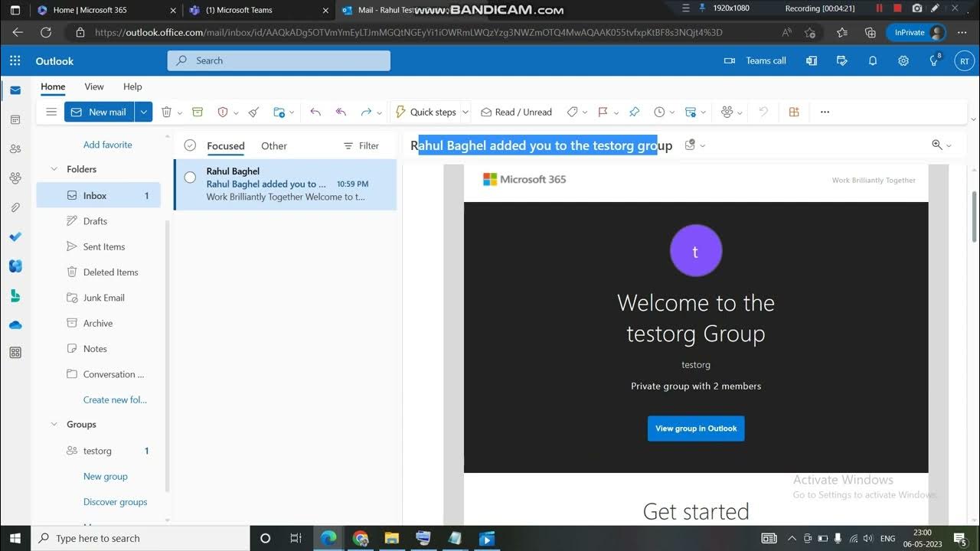Open the Junk Email folder
980x551 pixels.
tap(99, 298)
